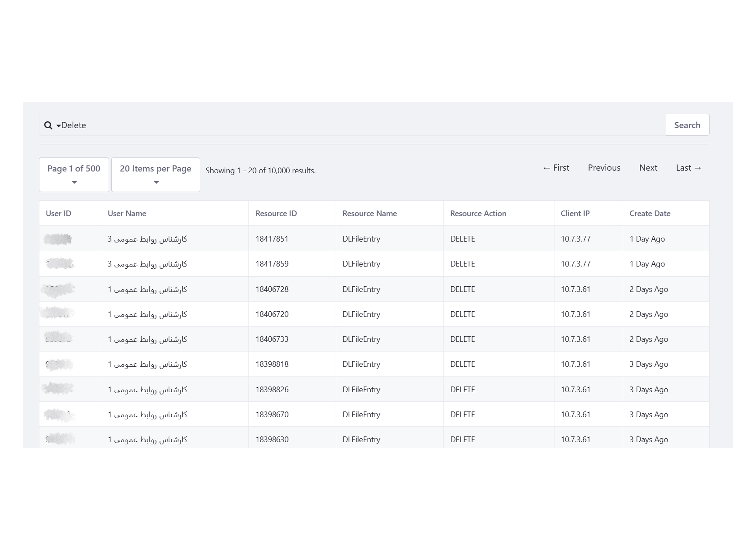Click the 'Showing 1 - 20 of 10,000 results' text
Image resolution: width=756 pixels, height=534 pixels.
261,171
